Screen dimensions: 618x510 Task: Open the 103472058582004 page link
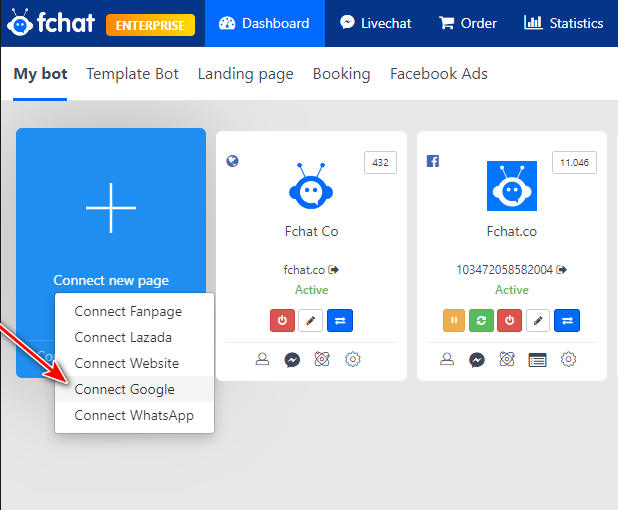(512, 270)
